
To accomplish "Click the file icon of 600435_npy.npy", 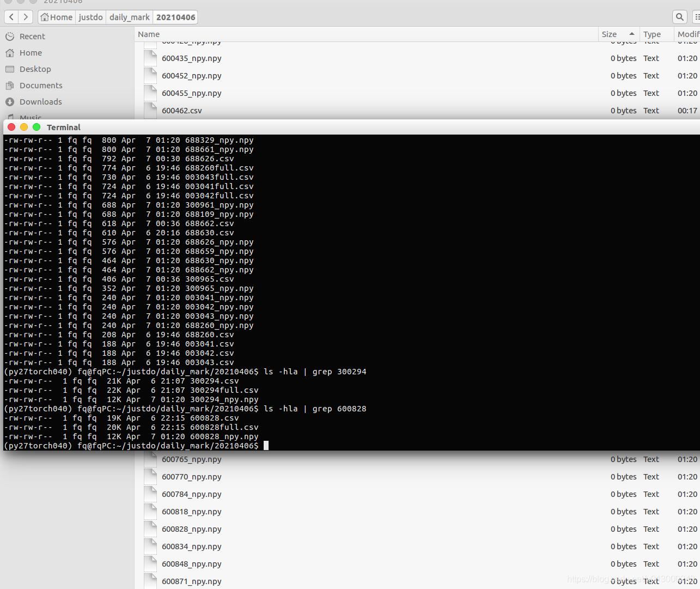I will pyautogui.click(x=150, y=58).
